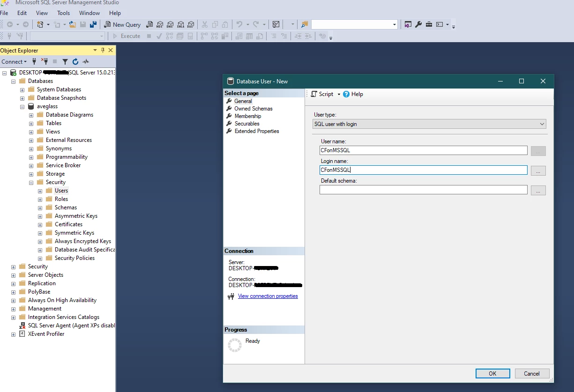Collapse the Security folder under aveglass
Viewport: 574px width, 392px height.
(31, 182)
